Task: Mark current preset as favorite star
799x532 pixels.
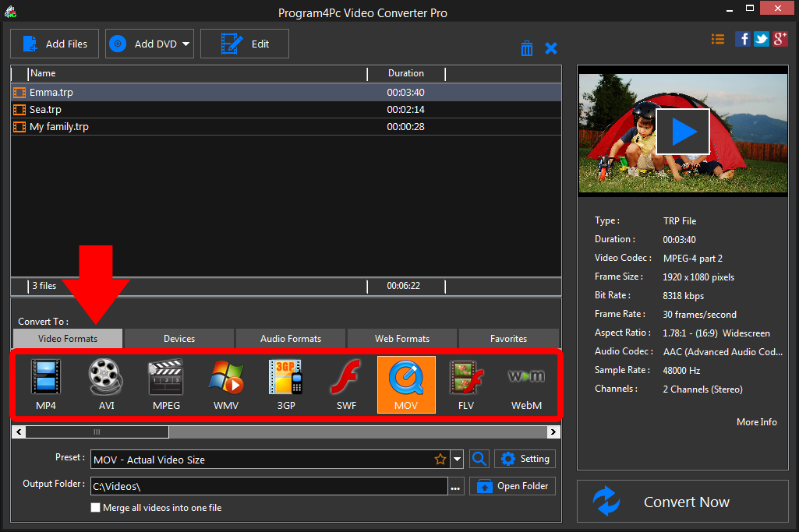Action: (x=440, y=459)
